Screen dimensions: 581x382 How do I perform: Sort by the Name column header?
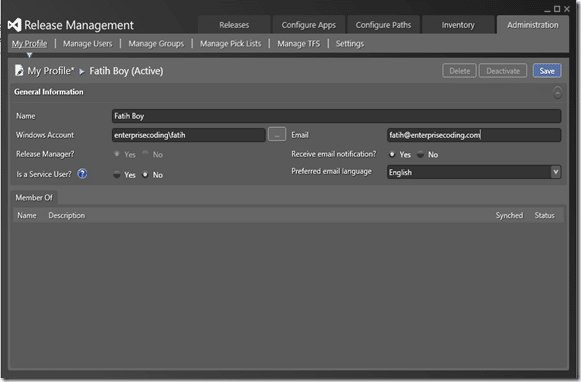27,215
